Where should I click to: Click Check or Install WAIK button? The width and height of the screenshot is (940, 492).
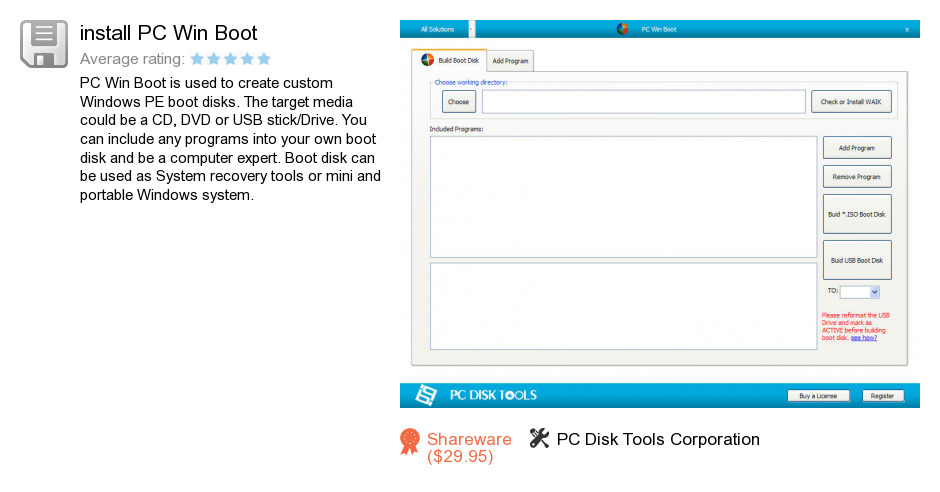coord(850,102)
